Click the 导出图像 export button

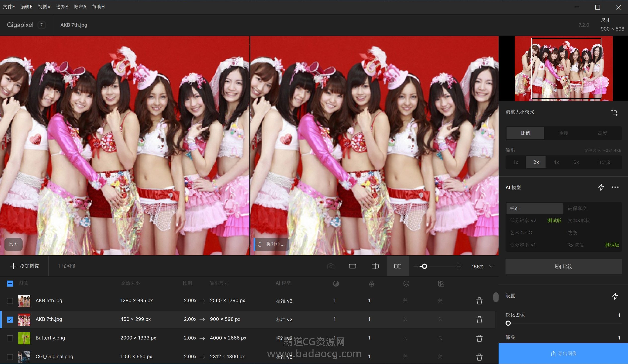(x=563, y=354)
